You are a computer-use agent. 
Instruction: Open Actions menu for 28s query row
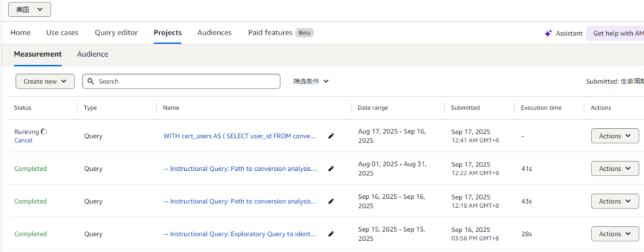point(615,234)
